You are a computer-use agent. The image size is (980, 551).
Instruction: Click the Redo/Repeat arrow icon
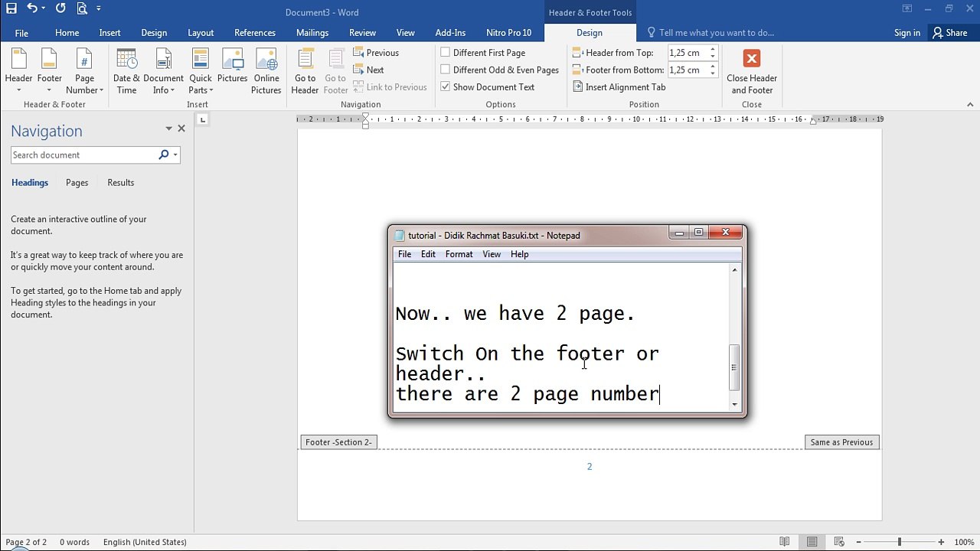(x=60, y=8)
